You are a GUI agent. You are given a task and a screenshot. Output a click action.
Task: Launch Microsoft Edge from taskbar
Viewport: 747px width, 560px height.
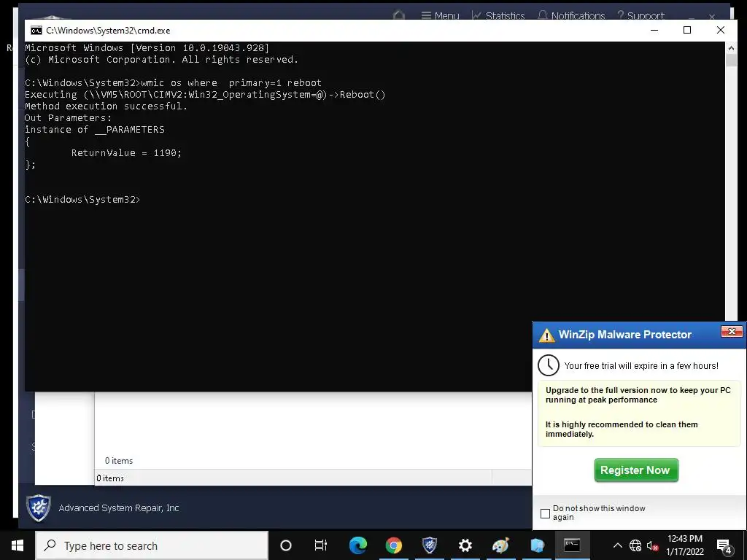pyautogui.click(x=357, y=545)
